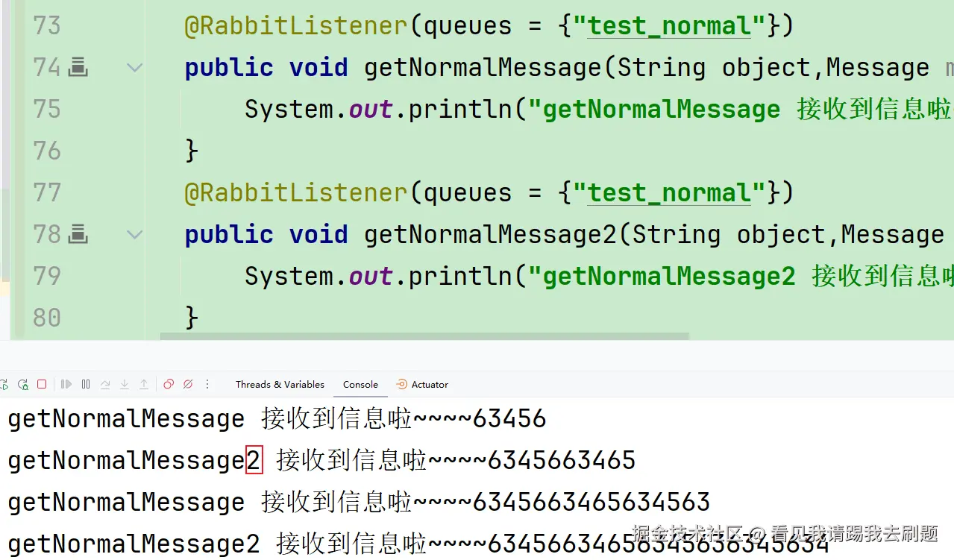Click the test_normal queue link on line 77
The image size is (954, 560).
tap(669, 194)
